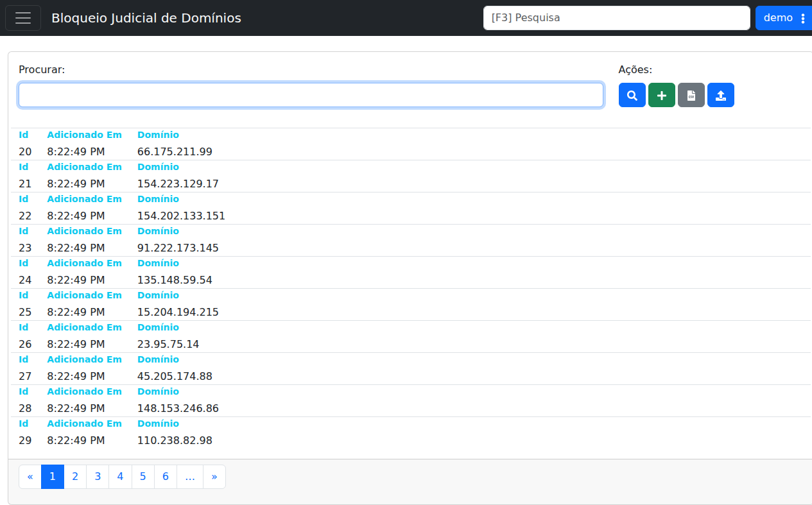Export list using the CSV file icon

[691, 95]
